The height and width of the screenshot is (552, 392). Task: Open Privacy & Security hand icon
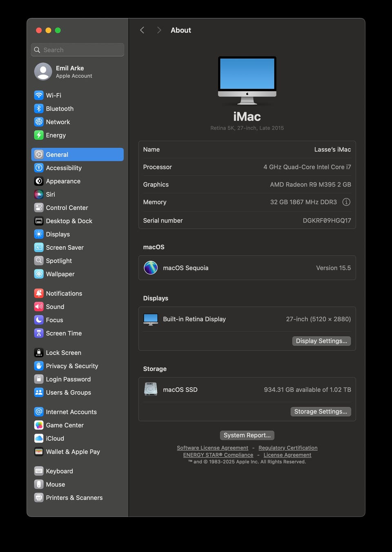tap(39, 366)
